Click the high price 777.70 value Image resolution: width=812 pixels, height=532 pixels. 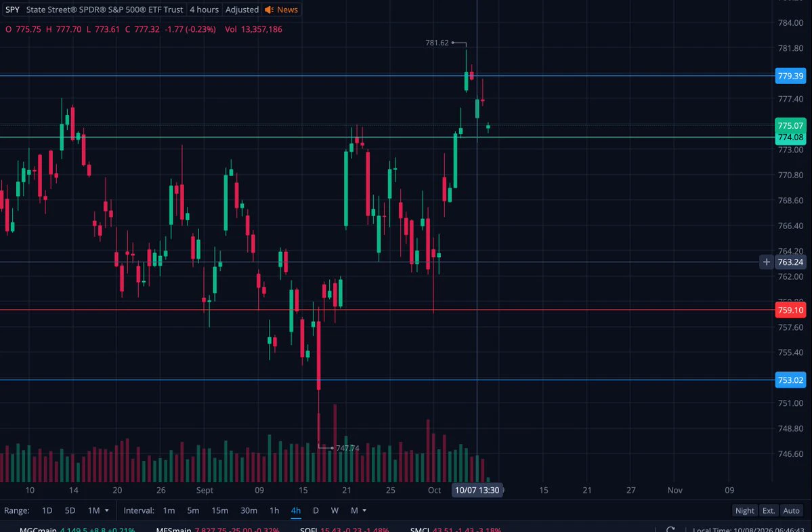pos(69,30)
